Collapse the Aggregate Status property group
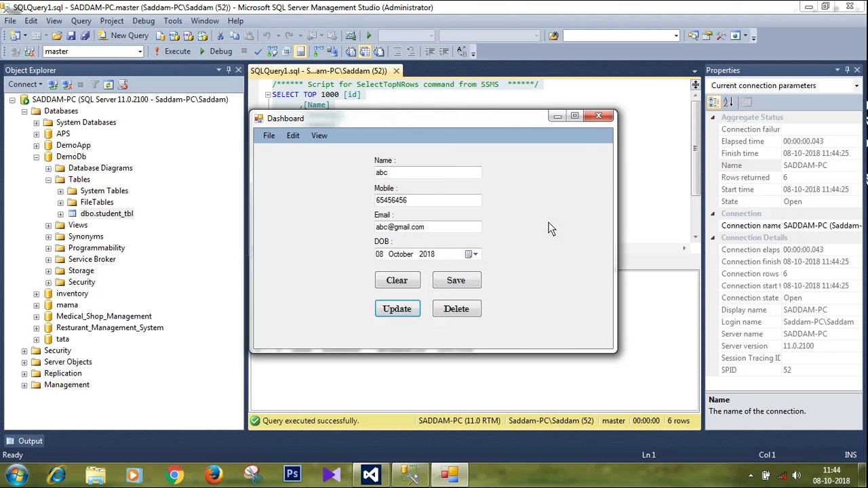This screenshot has width=868, height=488. 712,117
